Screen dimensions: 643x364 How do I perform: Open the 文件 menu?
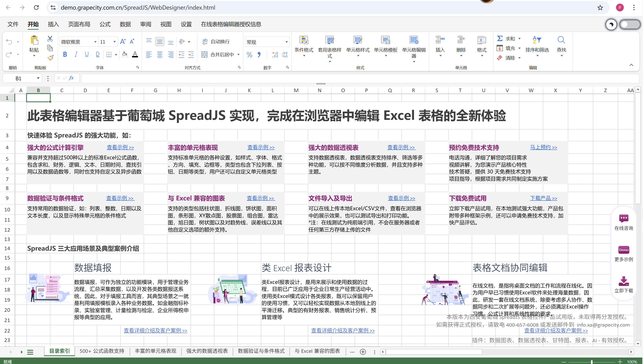13,24
